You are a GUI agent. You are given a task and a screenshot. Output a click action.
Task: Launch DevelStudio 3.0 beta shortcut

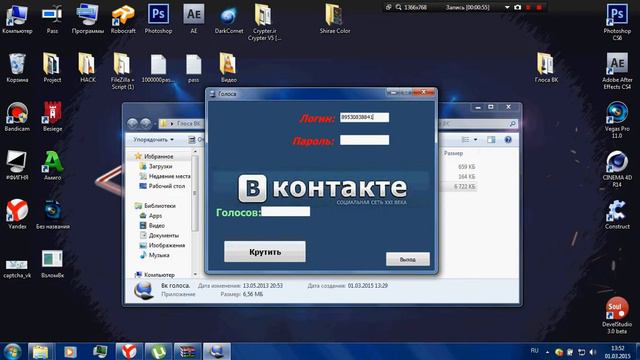[x=617, y=316]
